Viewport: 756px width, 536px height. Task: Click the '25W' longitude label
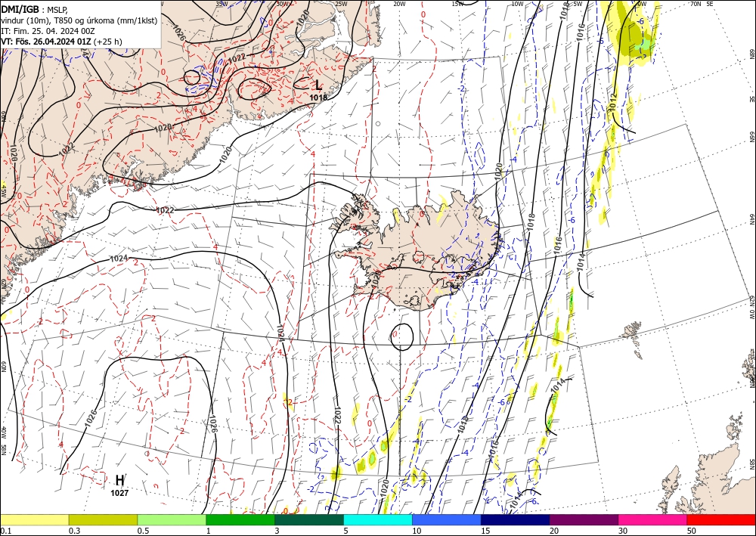point(341,4)
